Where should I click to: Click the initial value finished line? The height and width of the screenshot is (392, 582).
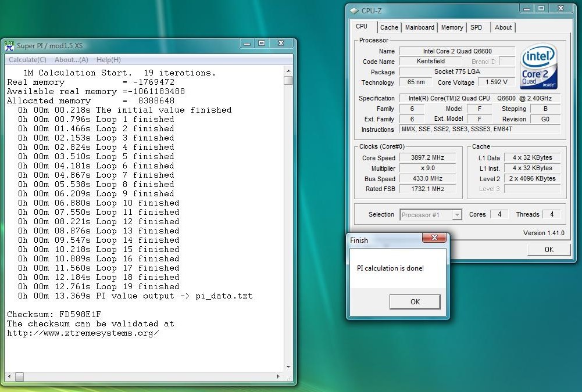coord(124,110)
